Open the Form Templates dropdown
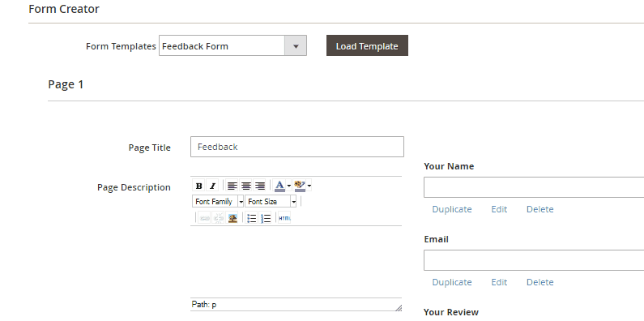The height and width of the screenshot is (321, 644). pos(232,45)
